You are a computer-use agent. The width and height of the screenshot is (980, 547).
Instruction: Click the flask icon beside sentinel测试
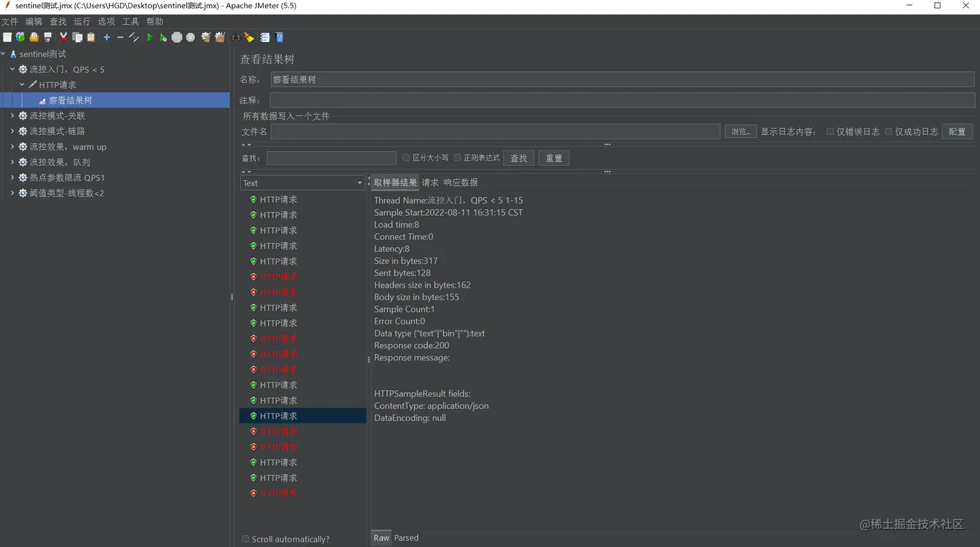pyautogui.click(x=13, y=54)
